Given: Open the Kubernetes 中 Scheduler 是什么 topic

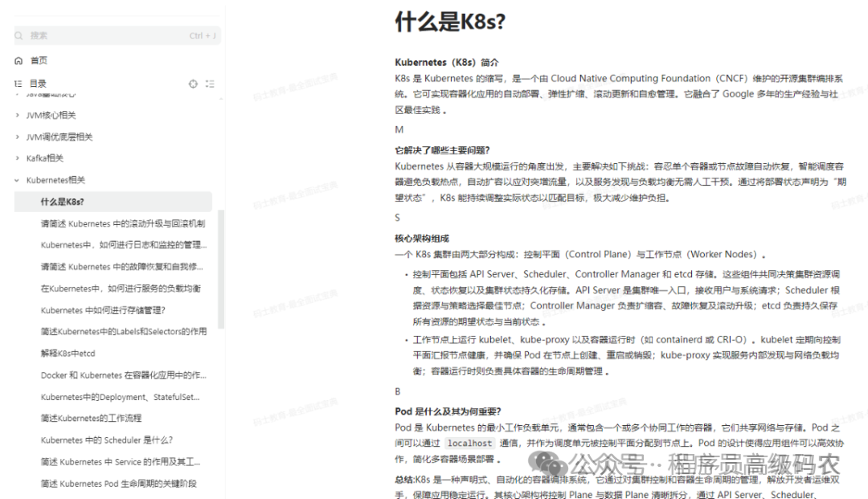Looking at the screenshot, I should point(107,440).
